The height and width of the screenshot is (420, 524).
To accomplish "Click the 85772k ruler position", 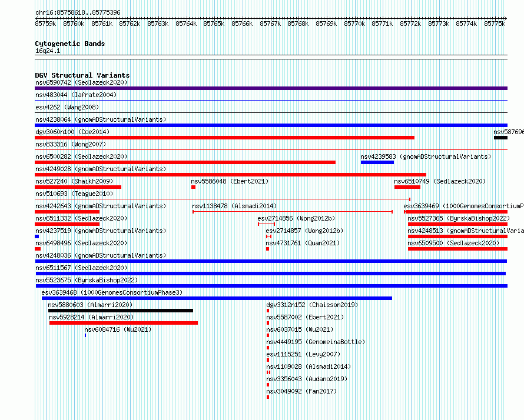I will click(x=410, y=24).
